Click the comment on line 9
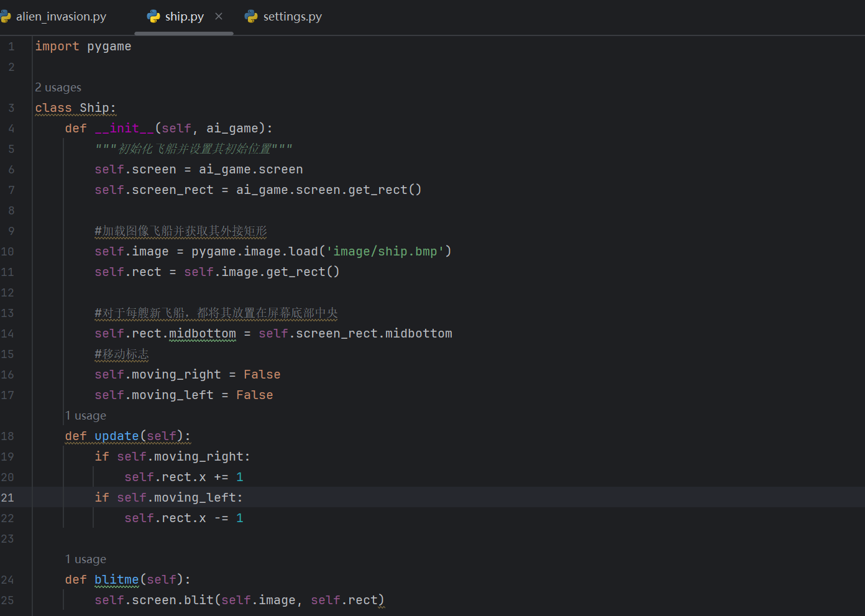The image size is (865, 616). pos(181,231)
